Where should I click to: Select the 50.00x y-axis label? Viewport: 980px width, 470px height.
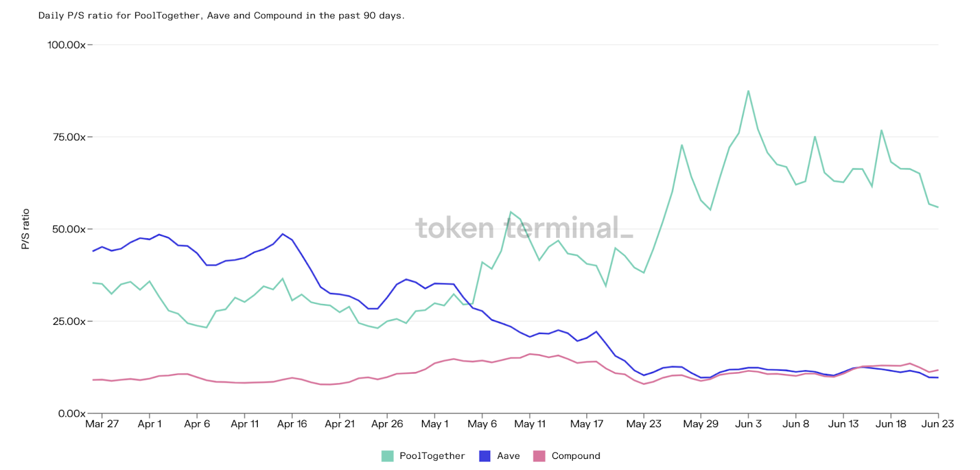[x=69, y=229]
